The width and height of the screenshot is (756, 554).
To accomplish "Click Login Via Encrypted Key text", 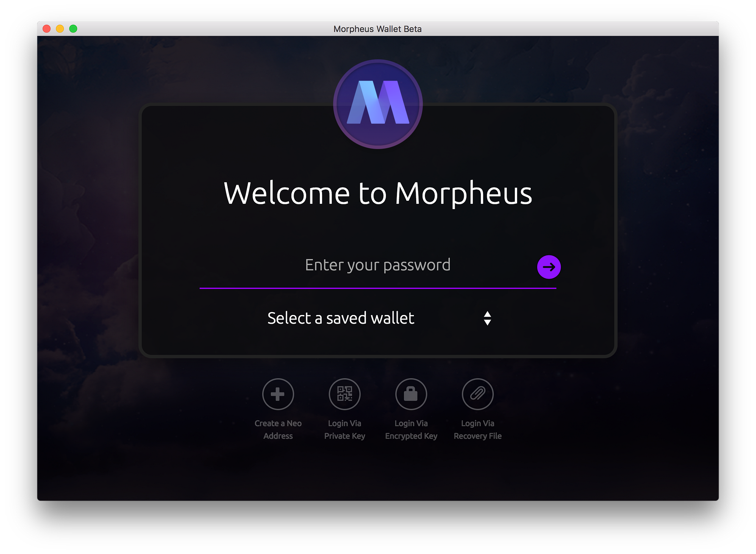I will [411, 430].
